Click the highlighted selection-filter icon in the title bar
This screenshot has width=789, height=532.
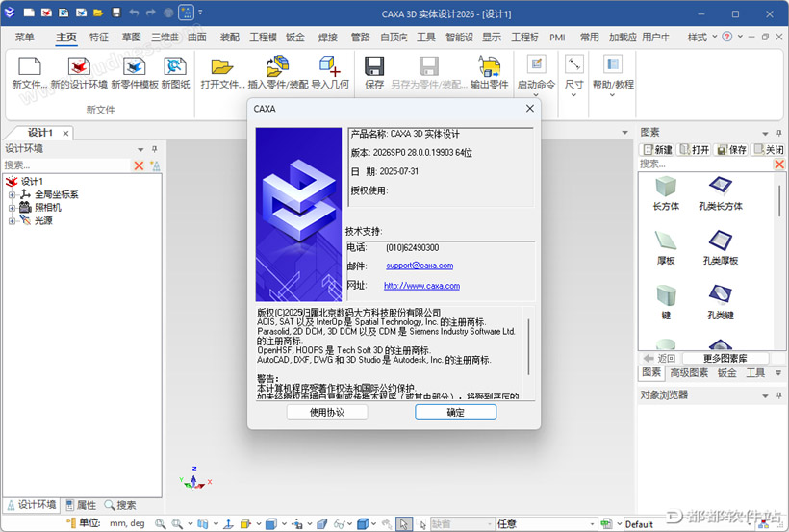[x=186, y=13]
